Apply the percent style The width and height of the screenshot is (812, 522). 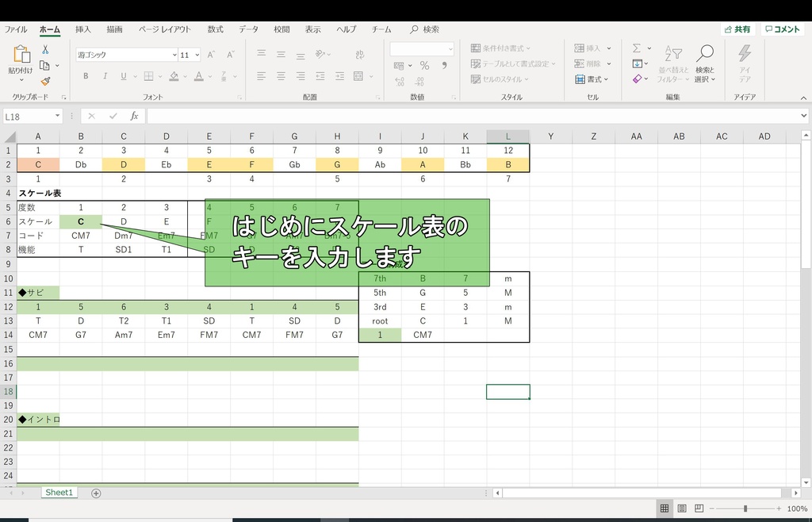coord(425,66)
